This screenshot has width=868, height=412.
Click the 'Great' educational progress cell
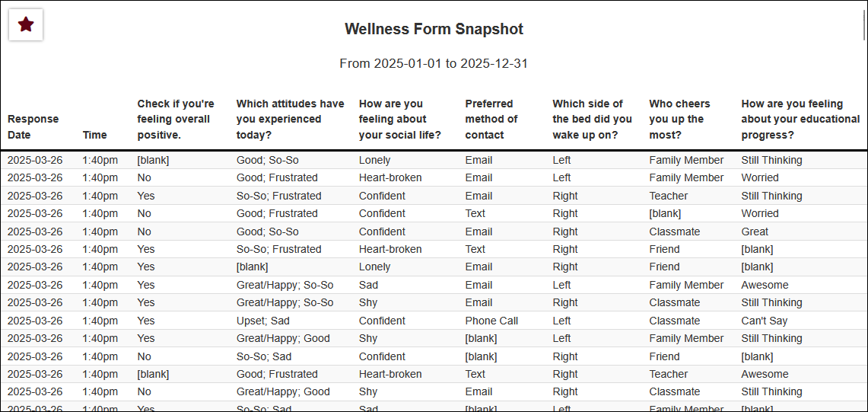click(755, 232)
